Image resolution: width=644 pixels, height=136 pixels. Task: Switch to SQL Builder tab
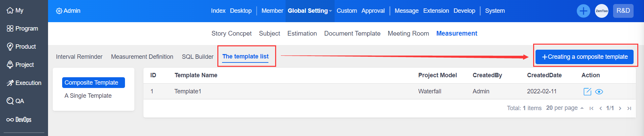(198, 57)
